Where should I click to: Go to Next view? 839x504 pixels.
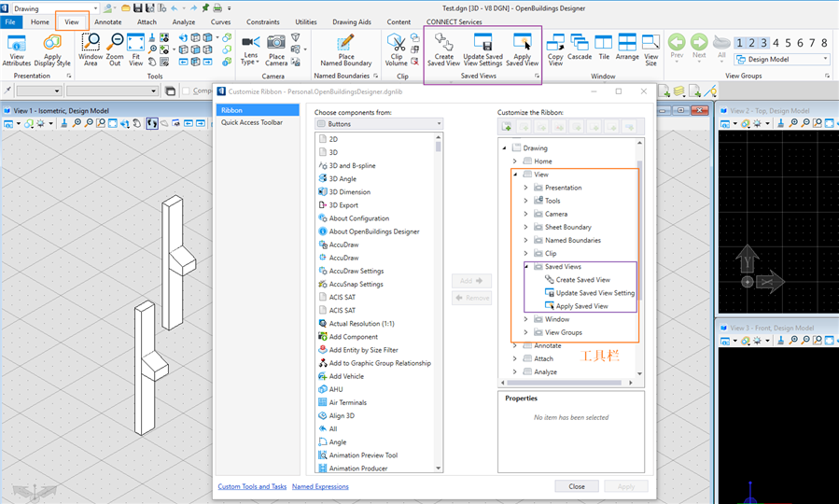[699, 47]
